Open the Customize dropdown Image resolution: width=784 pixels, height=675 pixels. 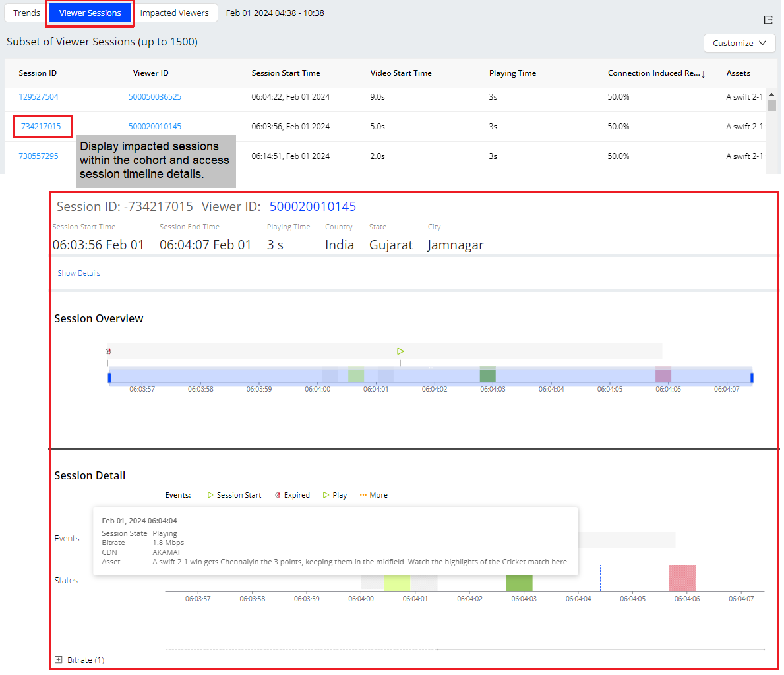(739, 43)
